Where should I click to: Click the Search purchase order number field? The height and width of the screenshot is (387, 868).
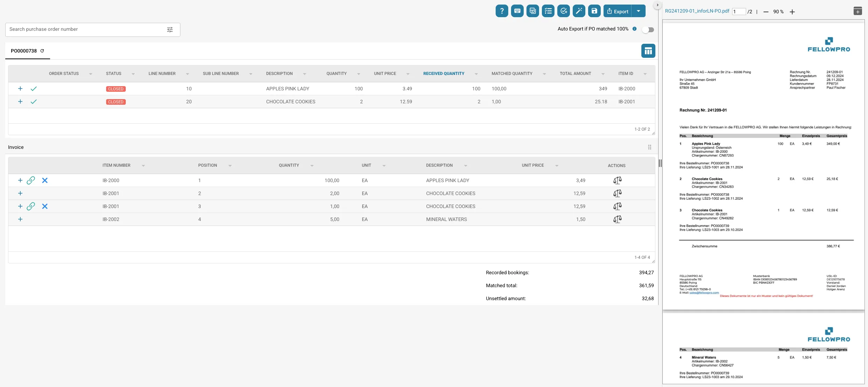(86, 29)
